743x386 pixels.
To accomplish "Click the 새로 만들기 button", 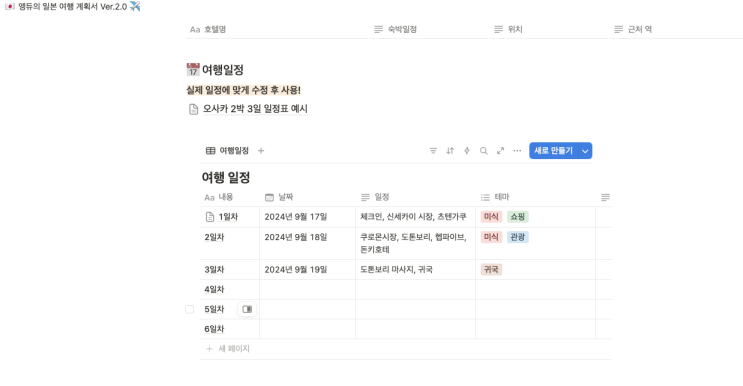I will click(553, 151).
